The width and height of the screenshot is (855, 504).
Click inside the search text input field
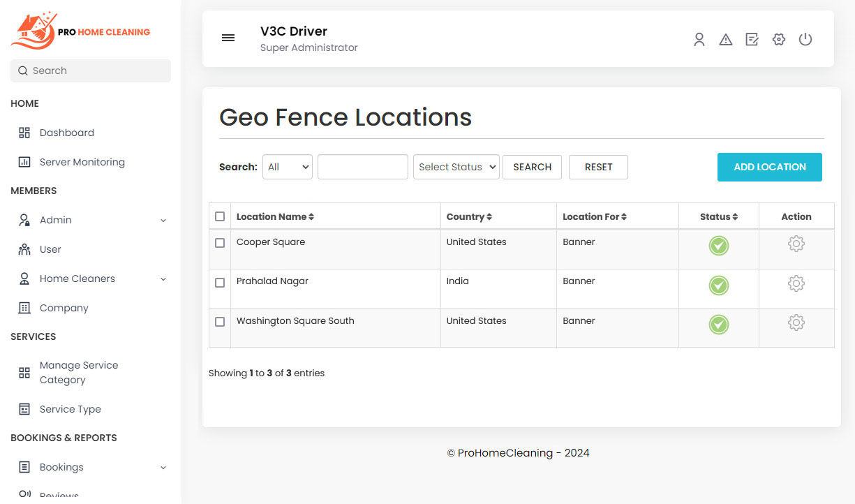click(x=362, y=167)
